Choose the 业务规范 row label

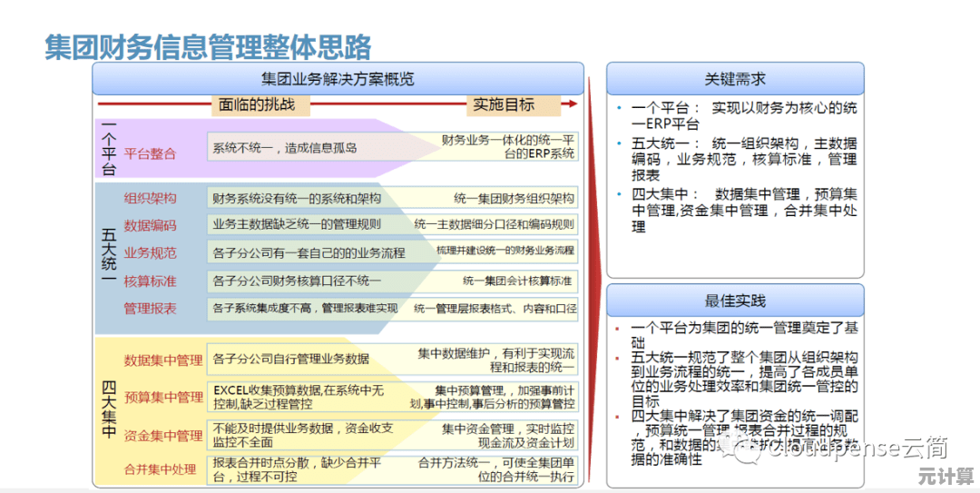[x=151, y=252]
